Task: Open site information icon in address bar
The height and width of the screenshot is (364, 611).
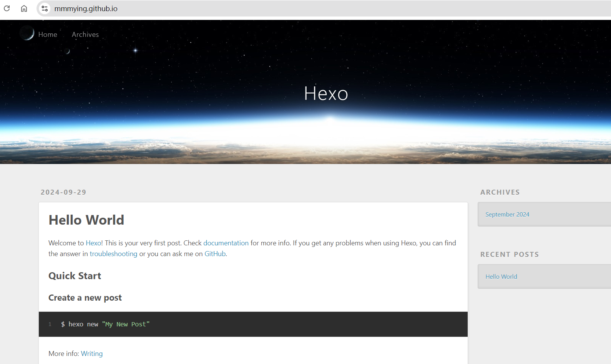Action: pyautogui.click(x=45, y=8)
